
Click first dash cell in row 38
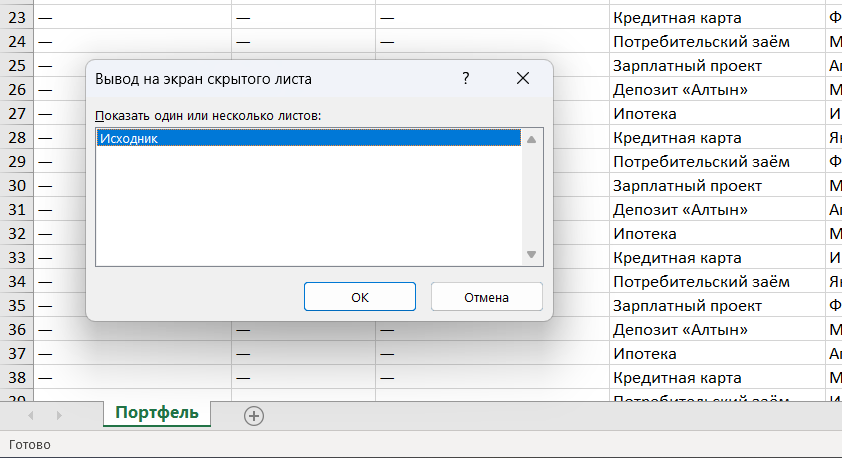[133, 377]
